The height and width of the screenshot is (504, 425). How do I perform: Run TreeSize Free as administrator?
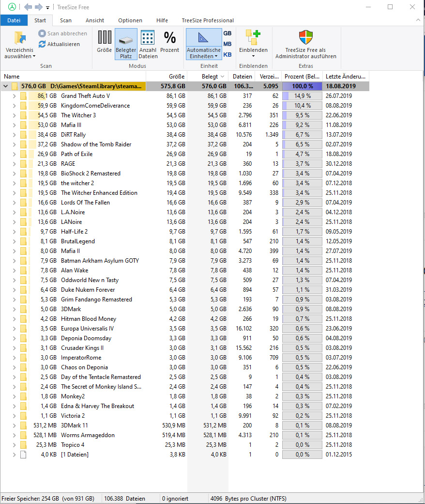click(x=305, y=44)
